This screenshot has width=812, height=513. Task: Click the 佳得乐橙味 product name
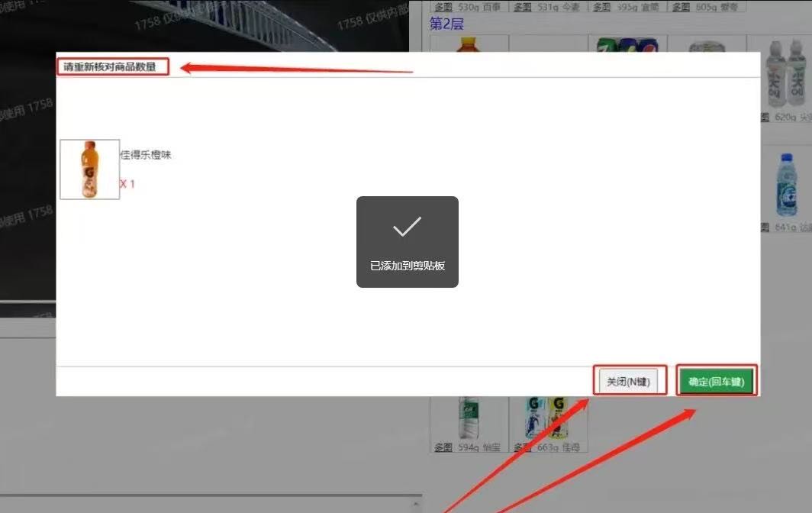146,154
